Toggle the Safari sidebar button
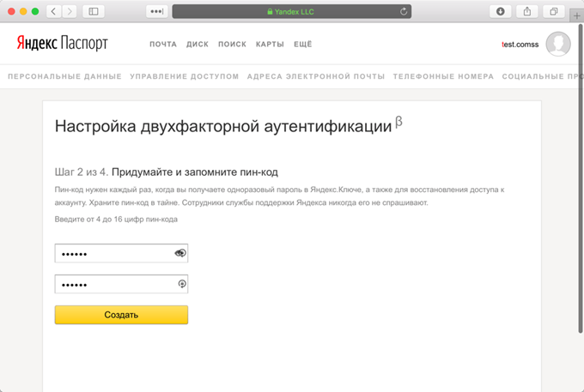Viewport: 584px width, 392px height. pos(94,11)
